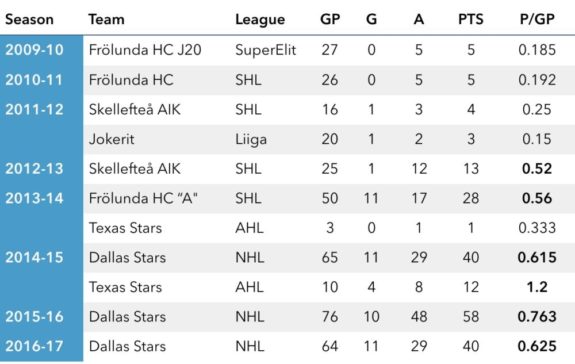Viewport: 575px width, 364px height.
Task: Click the 2010-11 season cell
Action: point(34,80)
